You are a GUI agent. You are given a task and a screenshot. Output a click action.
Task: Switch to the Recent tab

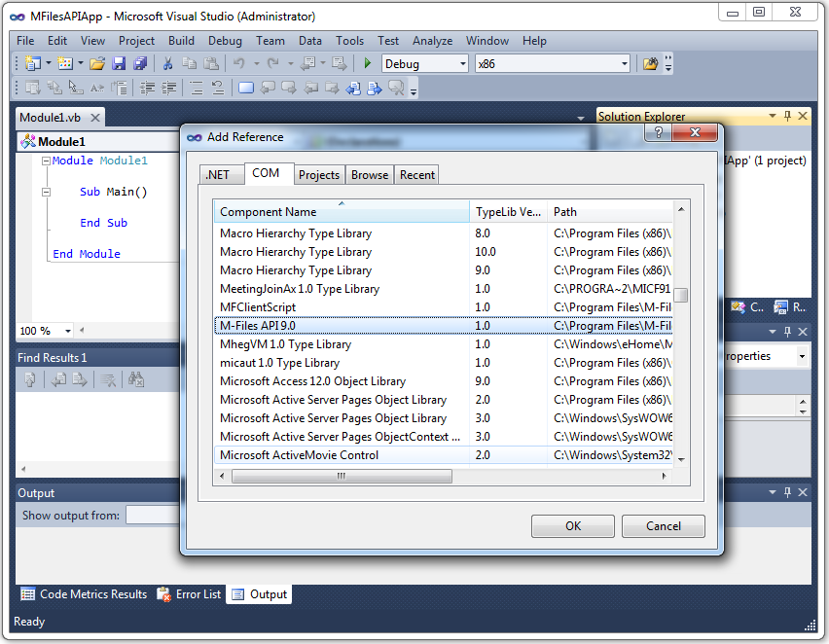click(x=417, y=175)
